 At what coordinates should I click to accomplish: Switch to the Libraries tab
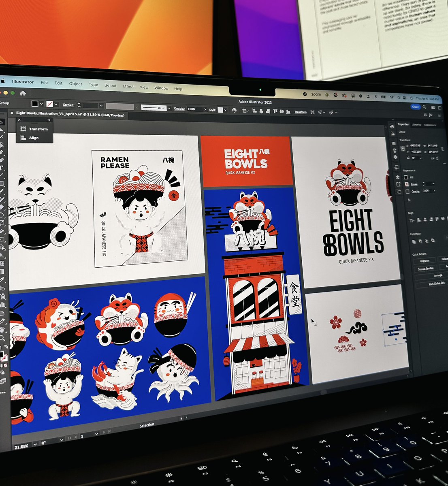(416, 125)
